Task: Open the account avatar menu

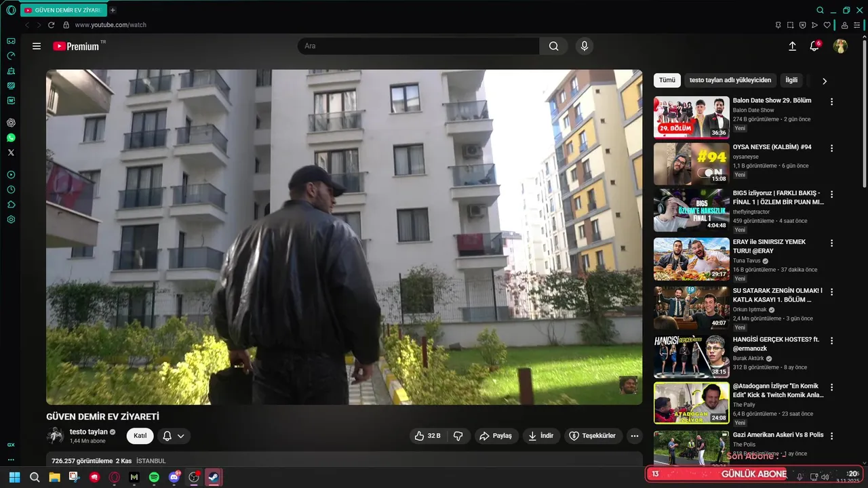Action: [x=840, y=46]
